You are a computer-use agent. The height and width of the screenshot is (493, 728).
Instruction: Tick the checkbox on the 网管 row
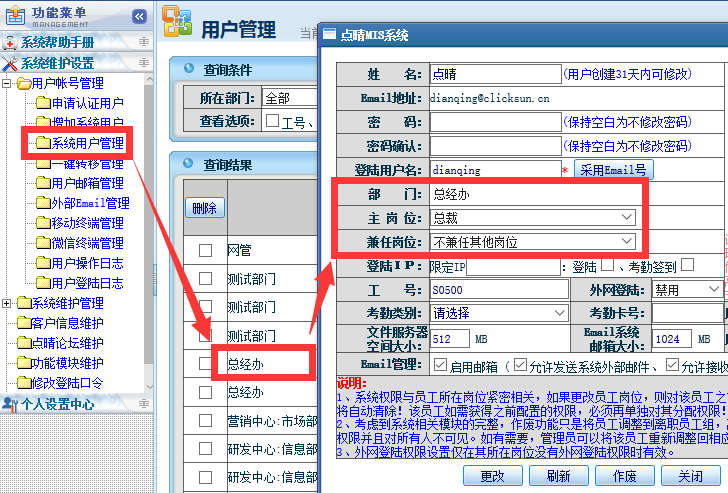click(x=205, y=251)
